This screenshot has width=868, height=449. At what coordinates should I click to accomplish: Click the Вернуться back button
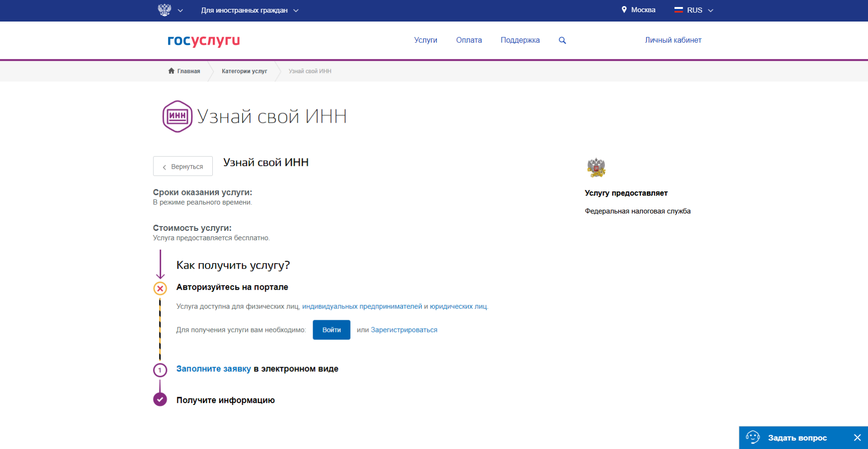183,166
